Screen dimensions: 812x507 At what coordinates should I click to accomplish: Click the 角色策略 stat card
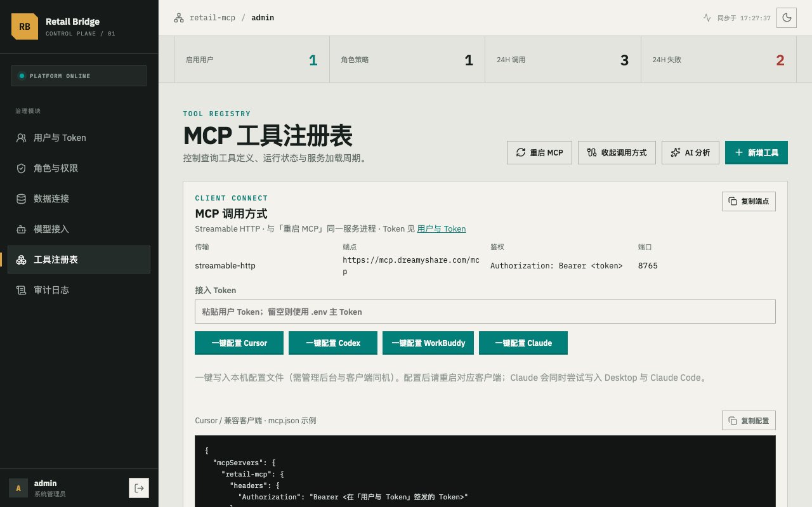pos(407,60)
